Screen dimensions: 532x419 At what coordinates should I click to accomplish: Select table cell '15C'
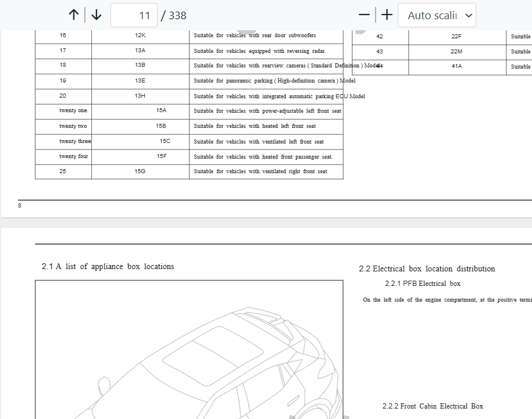click(x=165, y=141)
